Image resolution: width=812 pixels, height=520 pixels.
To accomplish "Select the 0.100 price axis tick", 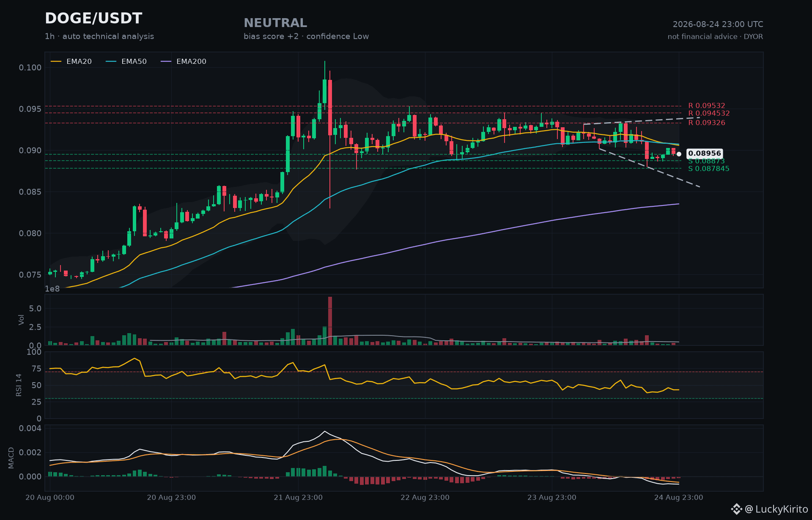I will 30,68.
